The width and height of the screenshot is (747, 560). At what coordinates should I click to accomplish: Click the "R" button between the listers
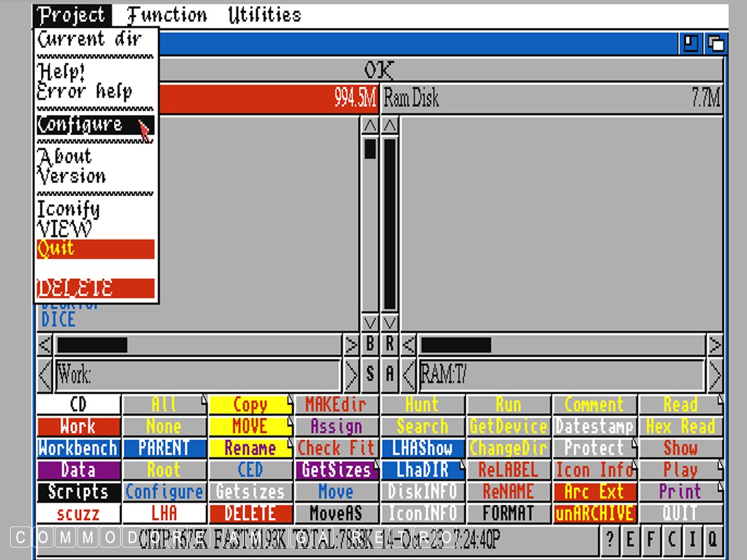tap(390, 344)
